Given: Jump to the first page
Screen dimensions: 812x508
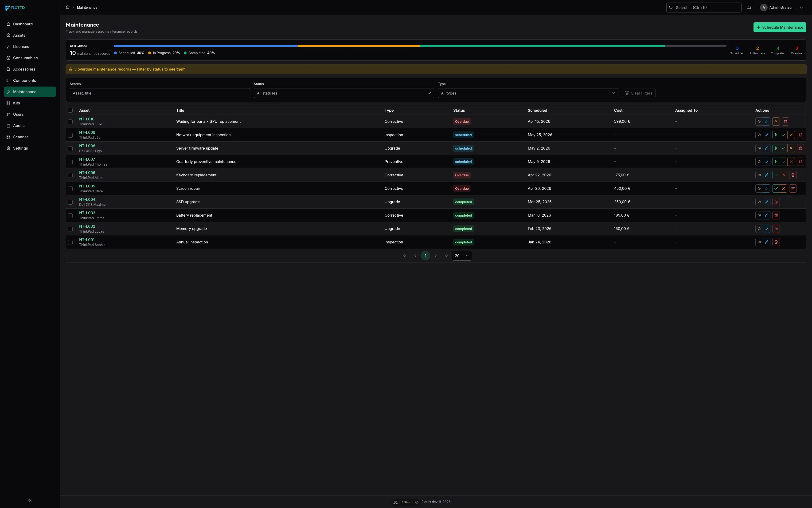Looking at the screenshot, I should [x=405, y=256].
